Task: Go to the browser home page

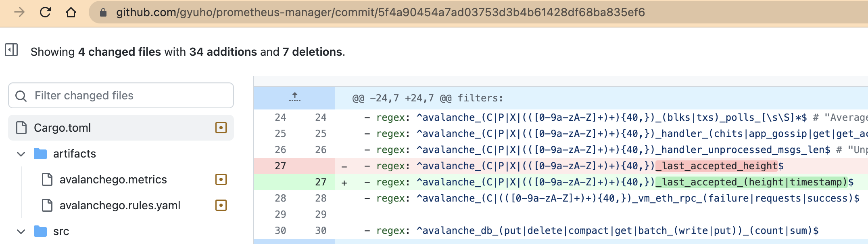Action: coord(71,13)
